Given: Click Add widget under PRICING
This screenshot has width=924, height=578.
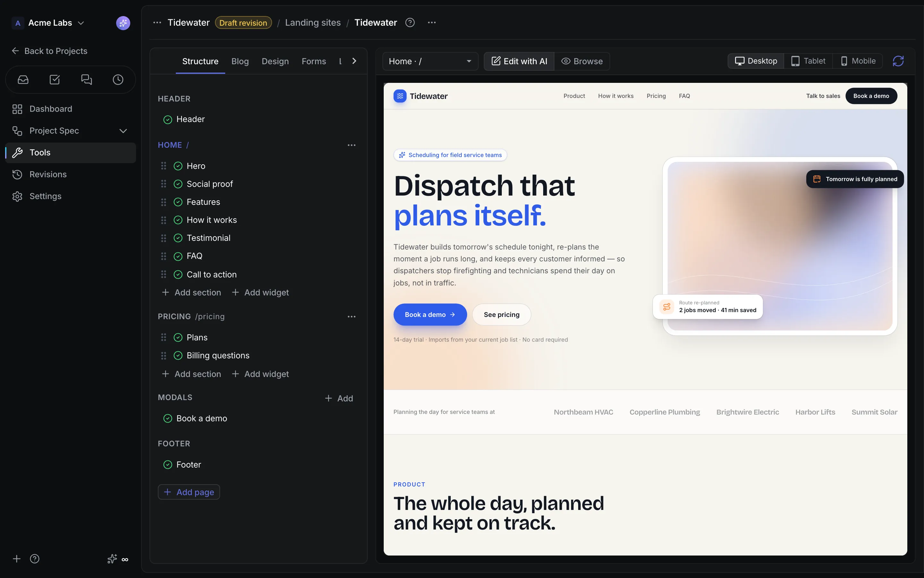Looking at the screenshot, I should pyautogui.click(x=260, y=374).
